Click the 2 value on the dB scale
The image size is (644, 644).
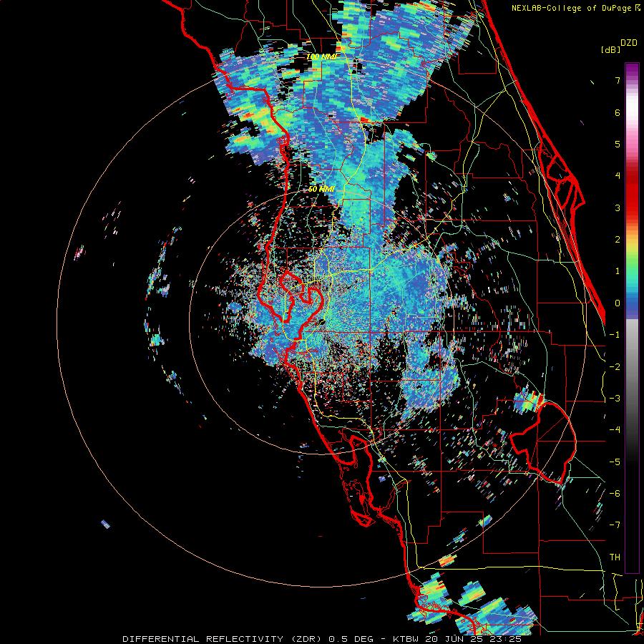click(x=618, y=240)
